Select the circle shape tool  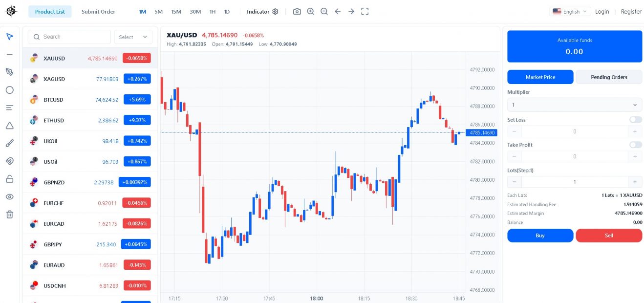tap(9, 90)
